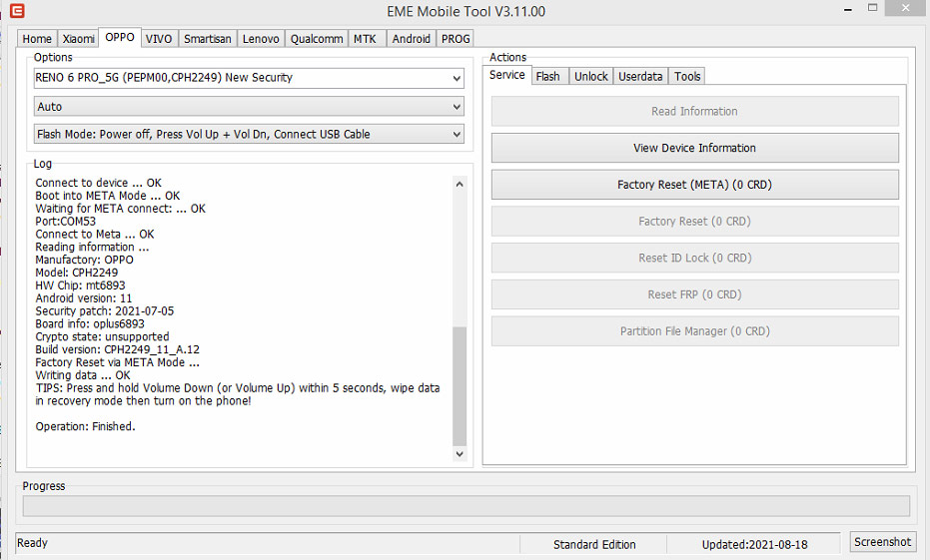Maximize the EME Mobile Tool window
930x560 pixels.
[872, 8]
